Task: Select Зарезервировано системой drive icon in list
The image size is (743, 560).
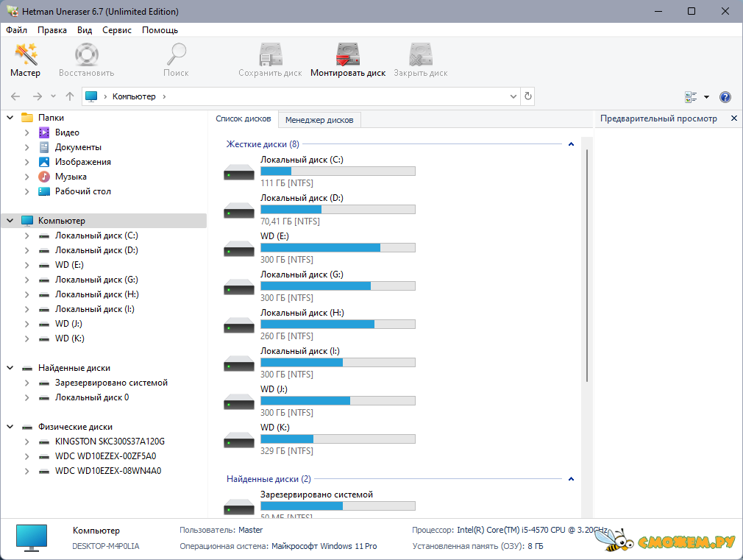Action: [239, 507]
